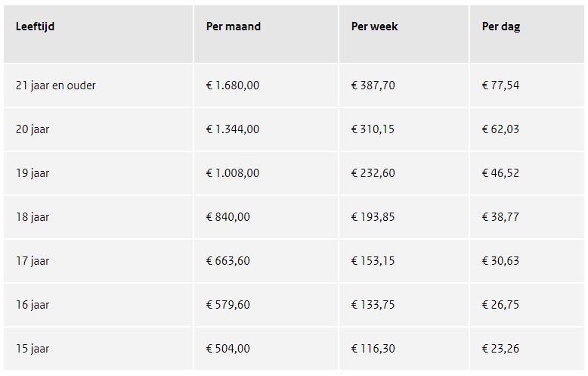This screenshot has height=376, width=588.
Task: Select the '21 jaar en ouder' row label
Action: pos(55,85)
